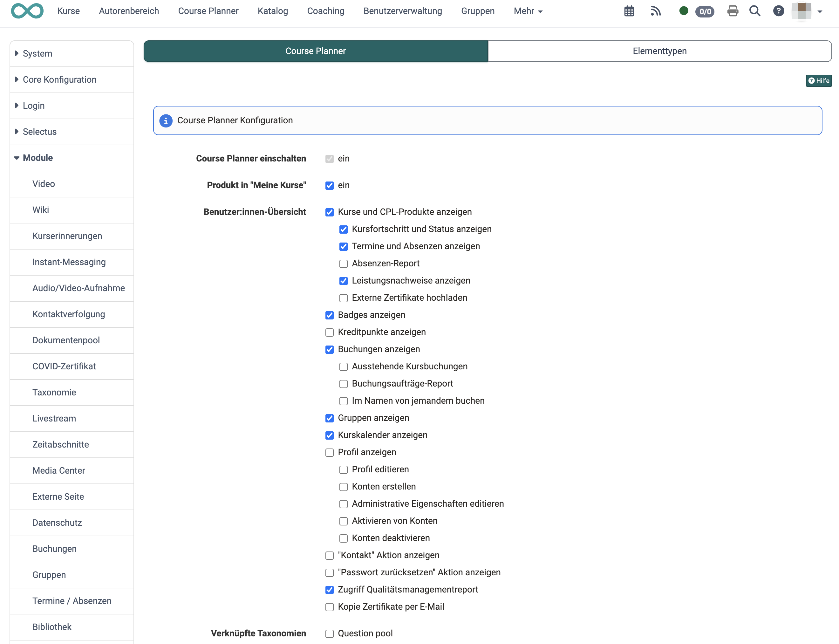The height and width of the screenshot is (644, 839).
Task: Open the 0/0 messages counter badge
Action: [705, 11]
